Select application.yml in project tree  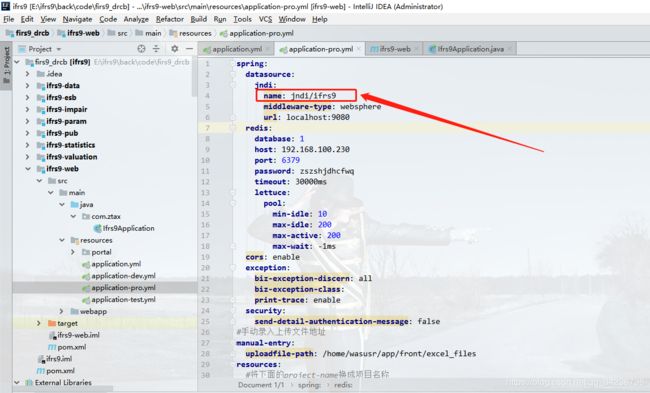[x=112, y=264]
